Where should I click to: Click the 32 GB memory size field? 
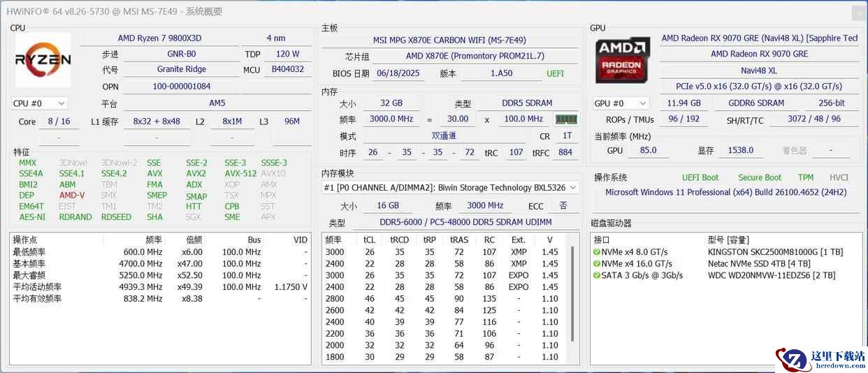click(x=391, y=103)
